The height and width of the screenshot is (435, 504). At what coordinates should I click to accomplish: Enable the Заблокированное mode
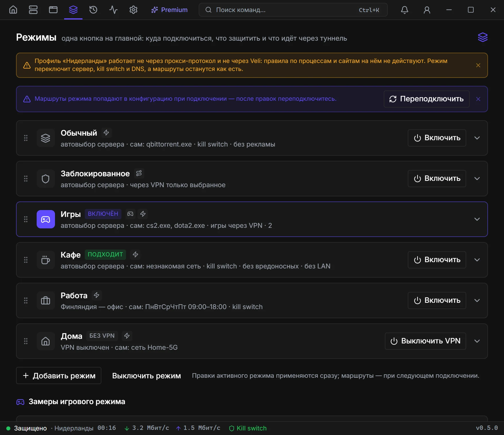coord(437,179)
